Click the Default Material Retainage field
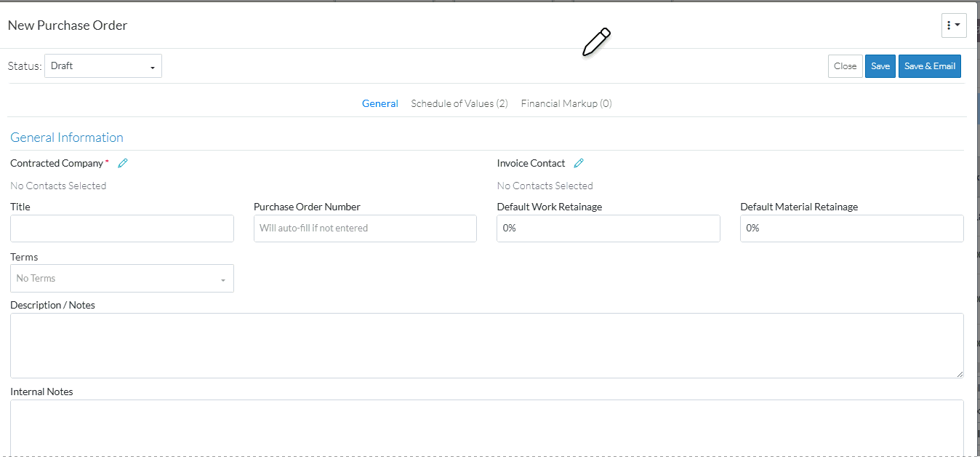This screenshot has height=457, width=980. pos(852,228)
